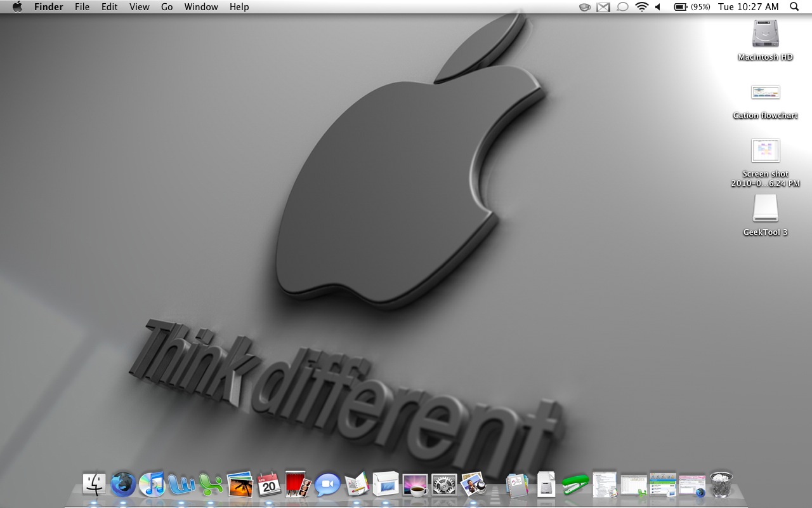This screenshot has height=508, width=812.
Task: Open the View menu
Action: (x=139, y=7)
